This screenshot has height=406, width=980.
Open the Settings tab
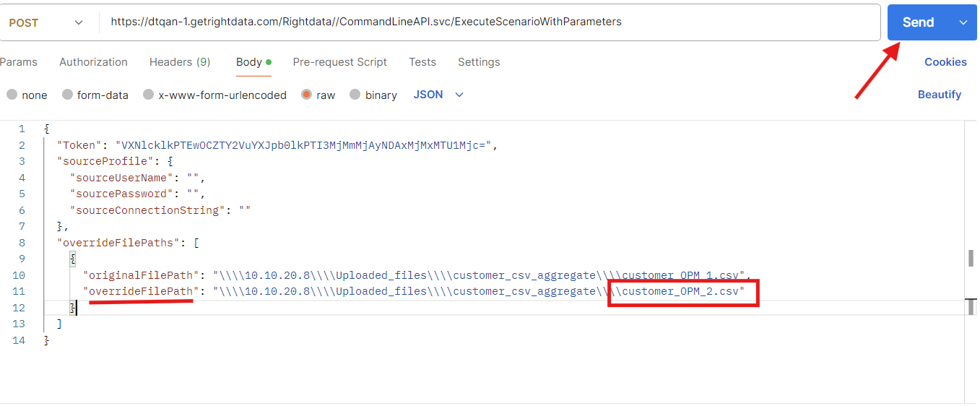479,62
